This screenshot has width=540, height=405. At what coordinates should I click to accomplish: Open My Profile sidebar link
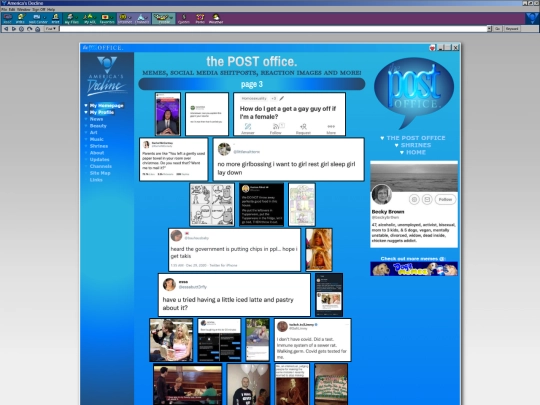(x=102, y=112)
